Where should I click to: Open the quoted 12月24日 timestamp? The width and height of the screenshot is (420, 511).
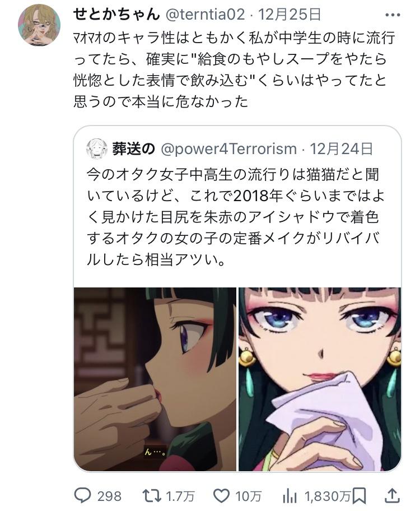tap(341, 149)
